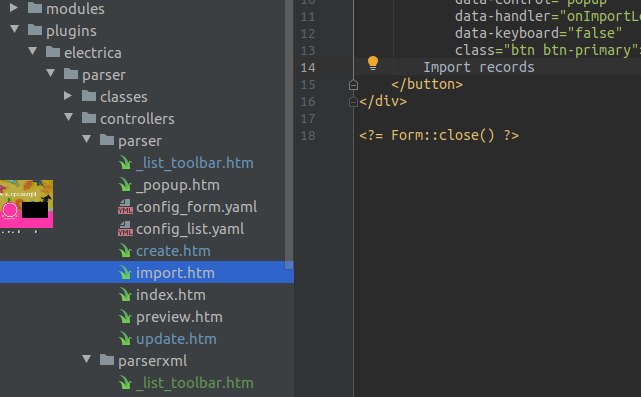Collapse the electrica folder arrow
This screenshot has height=397, width=641.
click(x=32, y=51)
